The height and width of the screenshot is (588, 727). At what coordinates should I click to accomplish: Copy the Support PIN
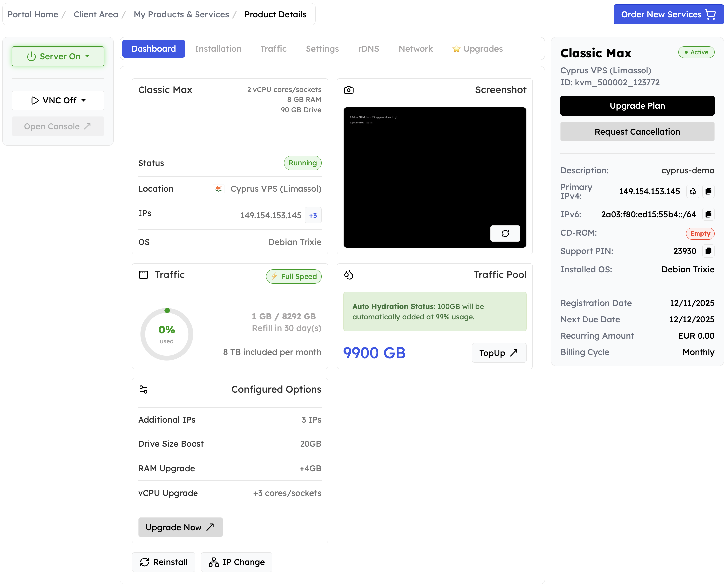click(x=709, y=251)
